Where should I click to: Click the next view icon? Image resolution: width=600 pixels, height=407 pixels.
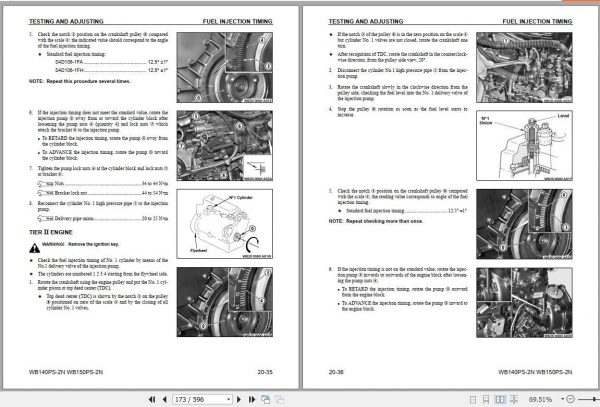pos(279,399)
